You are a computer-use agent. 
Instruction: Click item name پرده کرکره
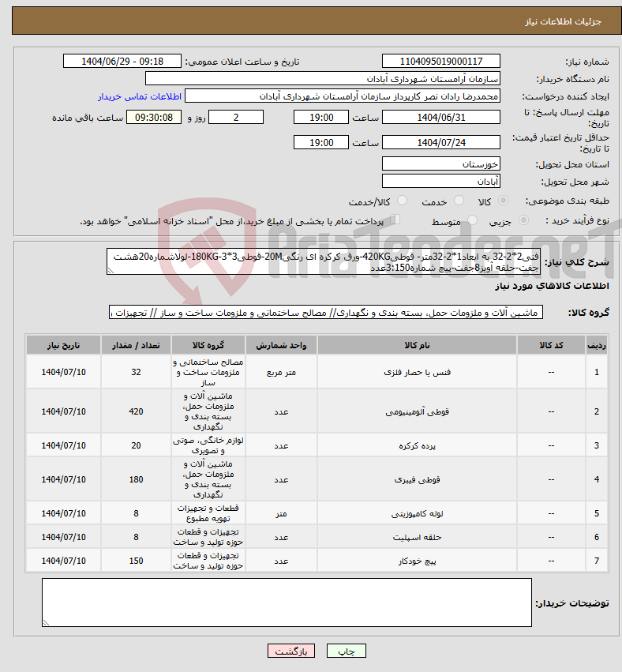coord(417,445)
